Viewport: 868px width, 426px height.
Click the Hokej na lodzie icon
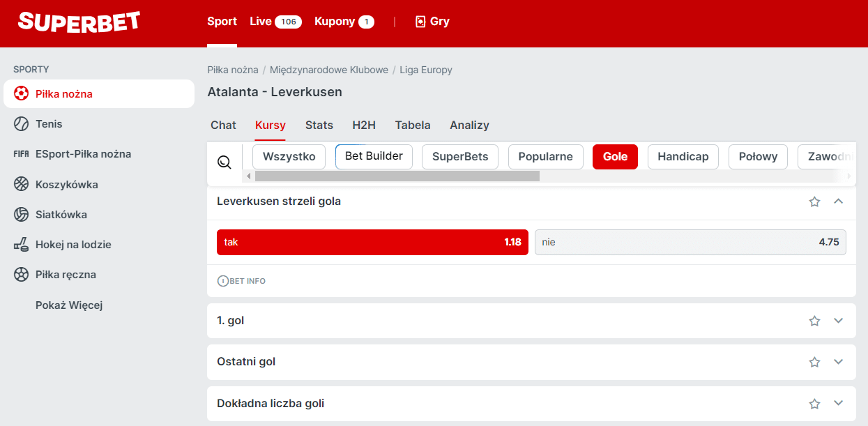tap(20, 244)
